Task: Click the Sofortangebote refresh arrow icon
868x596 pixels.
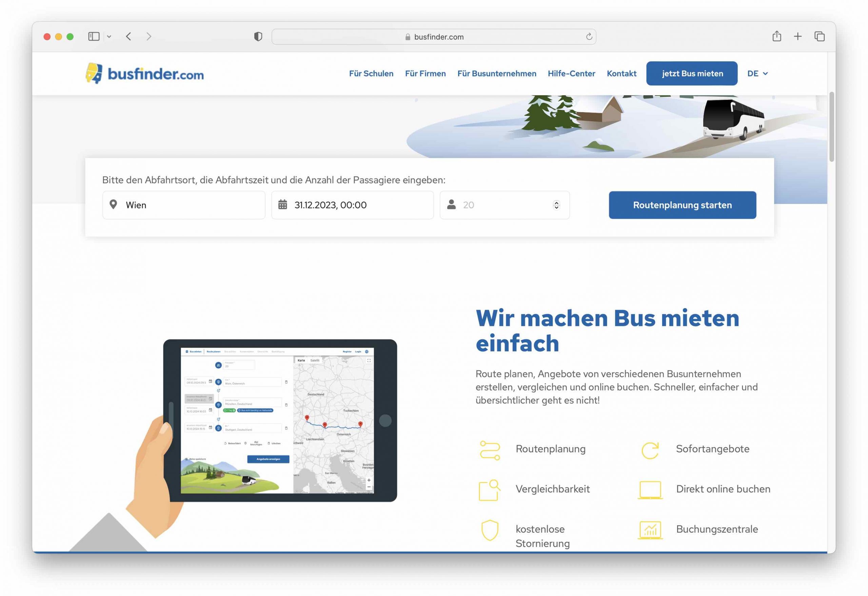Action: tap(650, 450)
